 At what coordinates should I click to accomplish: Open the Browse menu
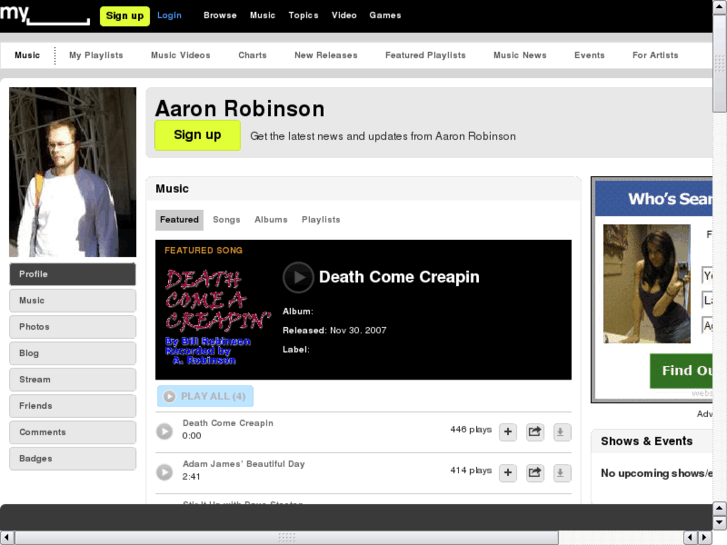[x=220, y=15]
